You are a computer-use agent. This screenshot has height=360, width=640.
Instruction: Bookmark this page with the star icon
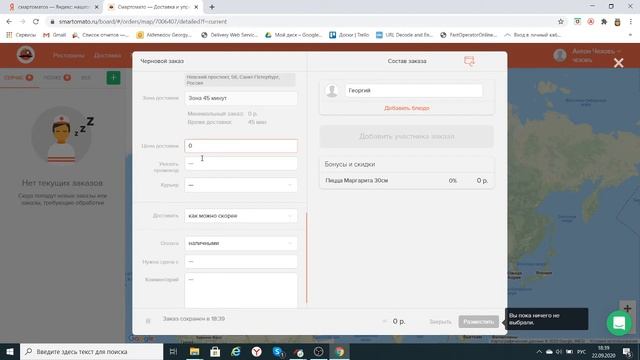click(561, 22)
